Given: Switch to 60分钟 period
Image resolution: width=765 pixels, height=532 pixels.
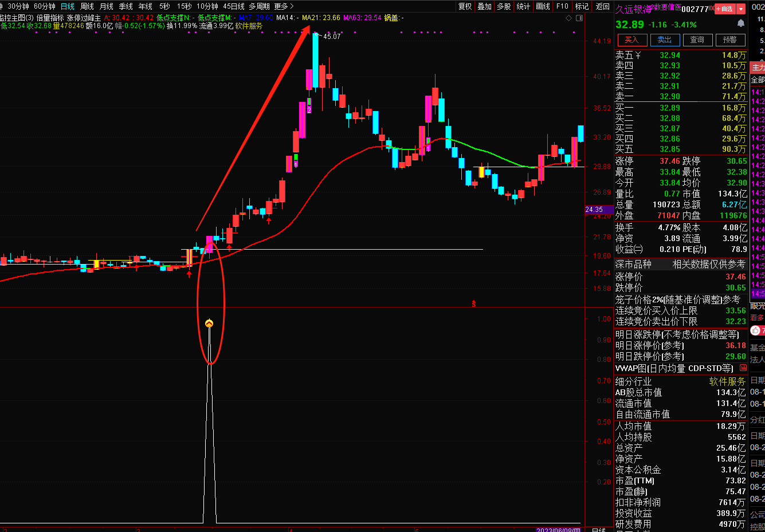Looking at the screenshot, I should click(x=45, y=6).
